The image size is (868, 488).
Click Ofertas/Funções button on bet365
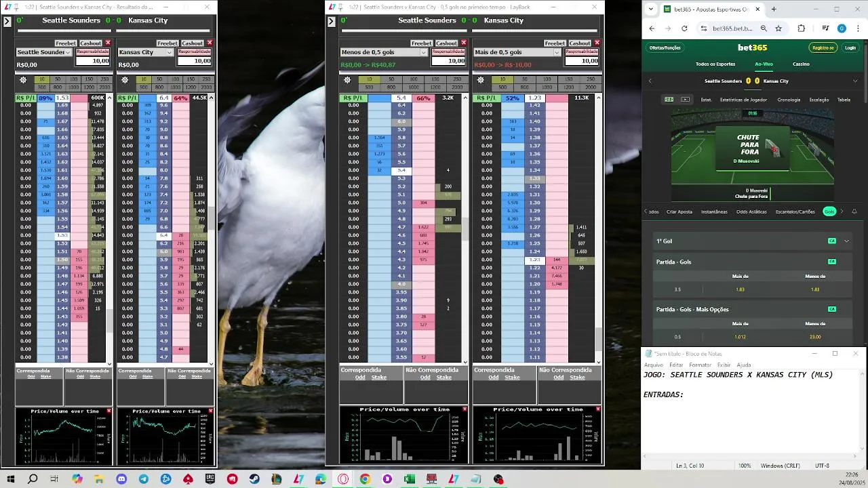click(x=665, y=48)
